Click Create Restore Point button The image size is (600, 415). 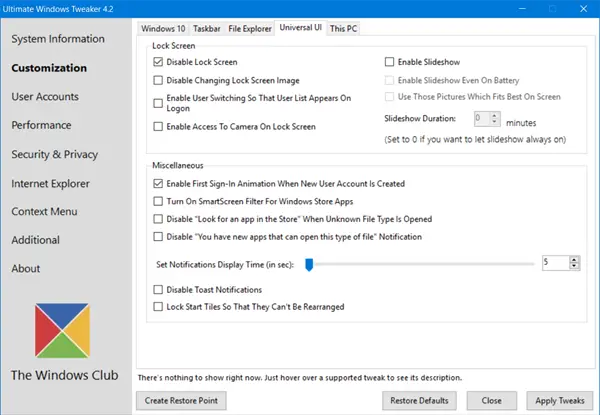click(181, 400)
